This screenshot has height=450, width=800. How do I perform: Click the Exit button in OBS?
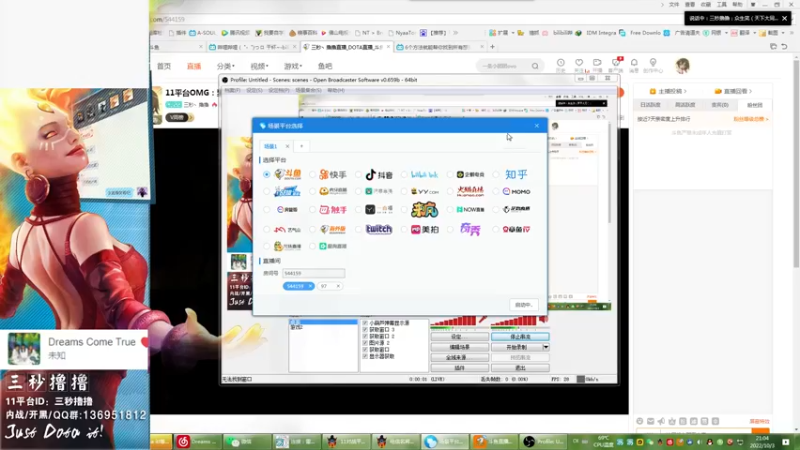pos(520,368)
